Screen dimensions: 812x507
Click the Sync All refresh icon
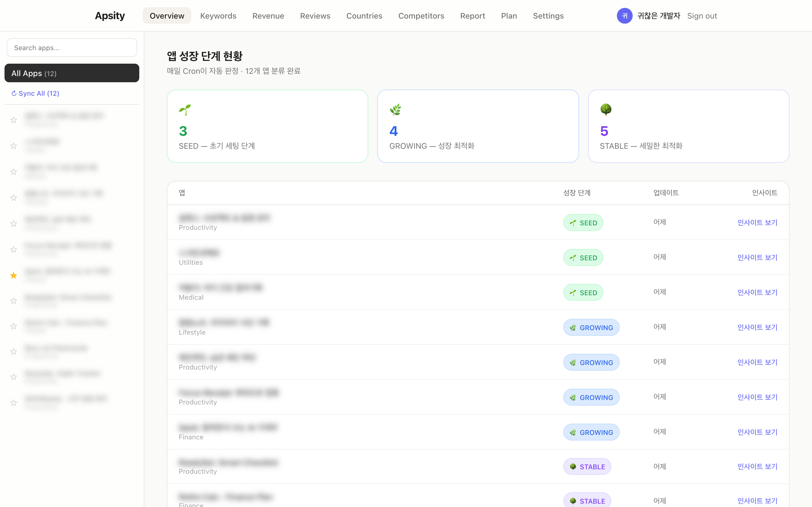click(14, 93)
